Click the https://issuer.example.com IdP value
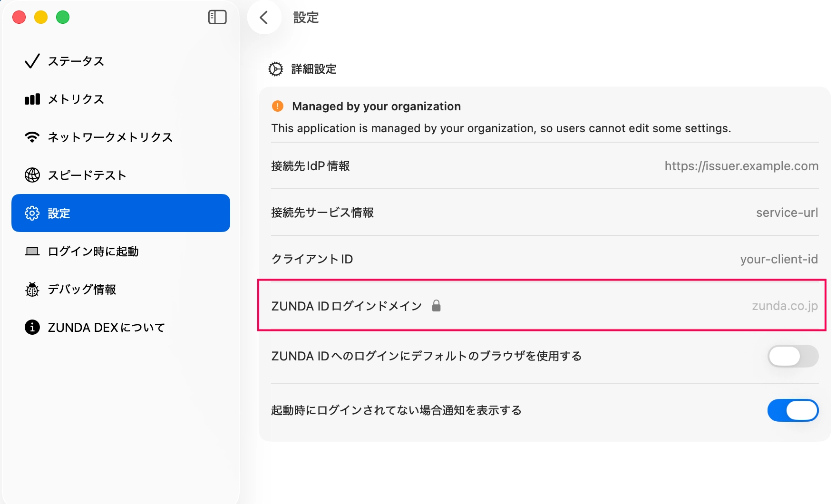This screenshot has width=836, height=504. pos(741,166)
